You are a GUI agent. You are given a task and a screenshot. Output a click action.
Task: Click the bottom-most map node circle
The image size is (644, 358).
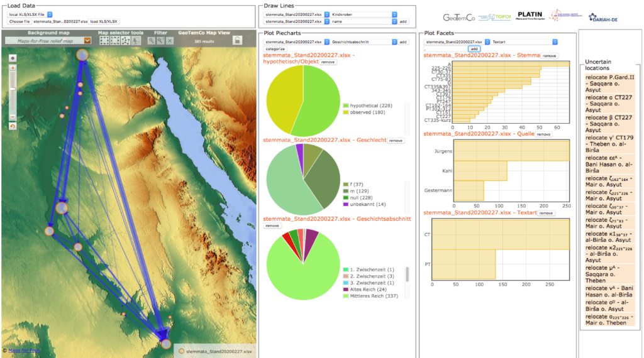(x=166, y=344)
